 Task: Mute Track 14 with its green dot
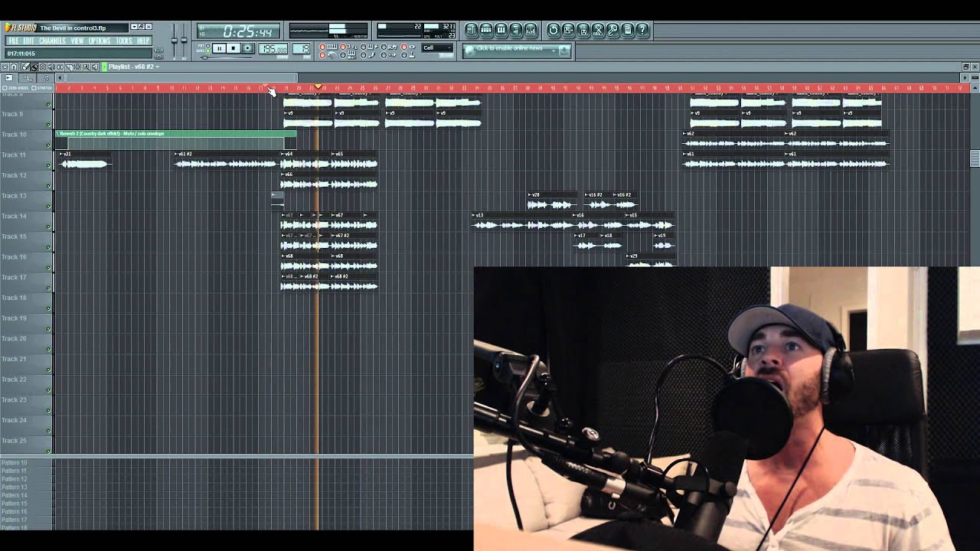(48, 227)
